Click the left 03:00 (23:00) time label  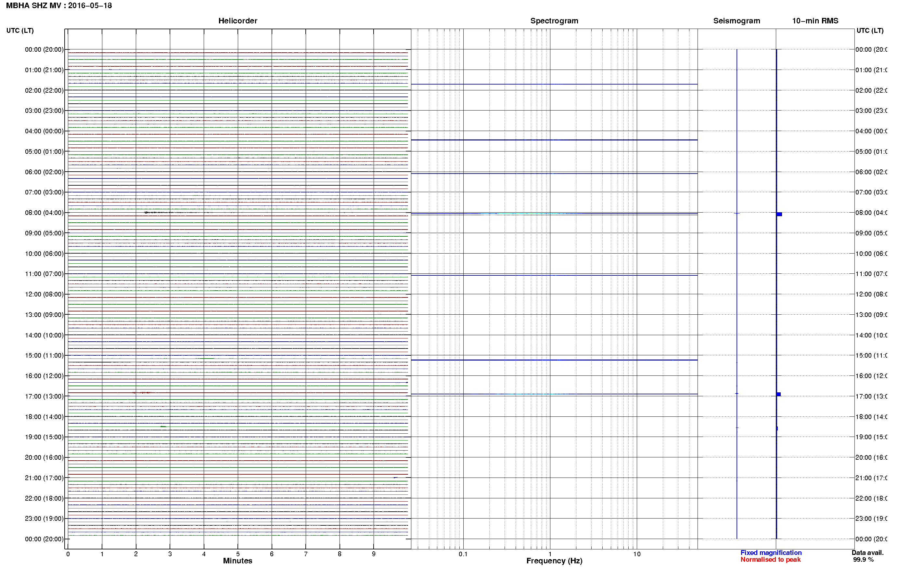pos(44,111)
